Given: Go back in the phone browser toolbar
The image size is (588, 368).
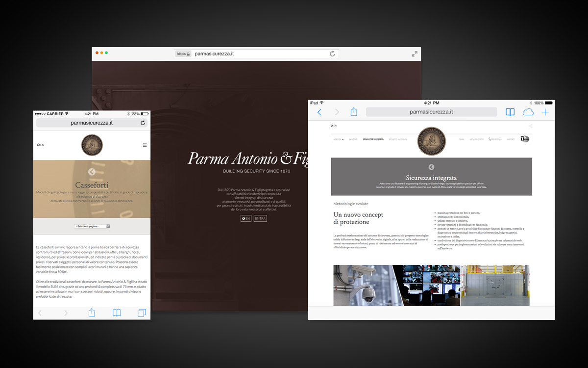Looking at the screenshot, I should 40,313.
